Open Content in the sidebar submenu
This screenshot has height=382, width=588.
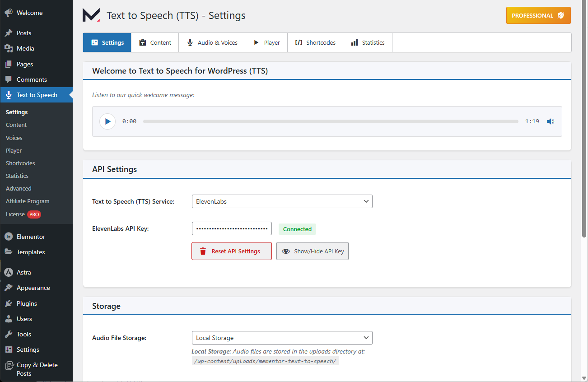[x=16, y=125]
